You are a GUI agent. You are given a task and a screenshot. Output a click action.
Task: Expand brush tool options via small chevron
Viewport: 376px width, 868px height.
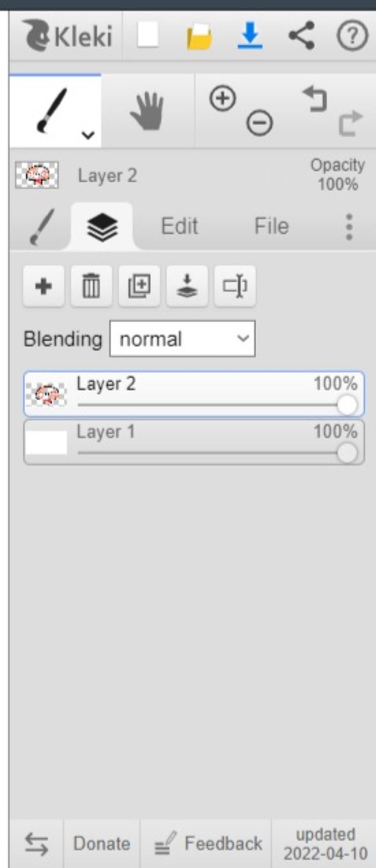pos(88,135)
